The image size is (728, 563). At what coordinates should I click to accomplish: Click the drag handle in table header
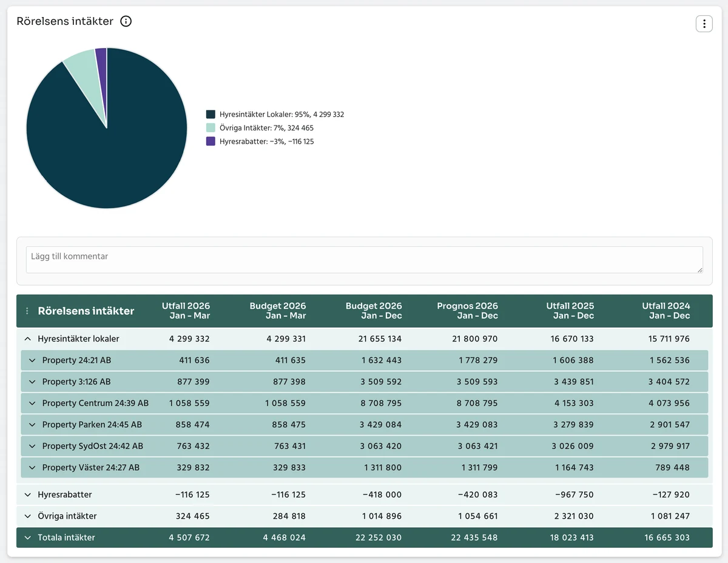tap(27, 311)
